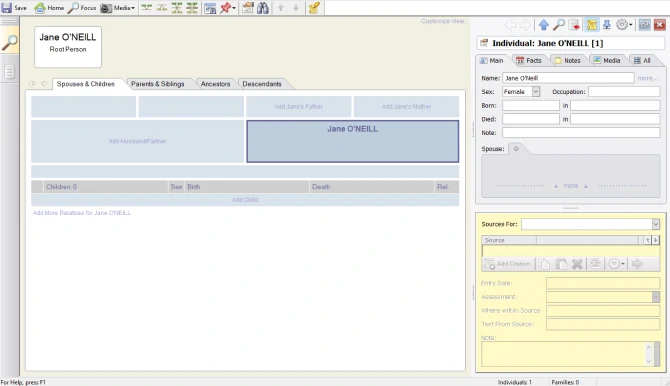
Task: Click Add Jane's Mother box
Action: pyautogui.click(x=406, y=106)
